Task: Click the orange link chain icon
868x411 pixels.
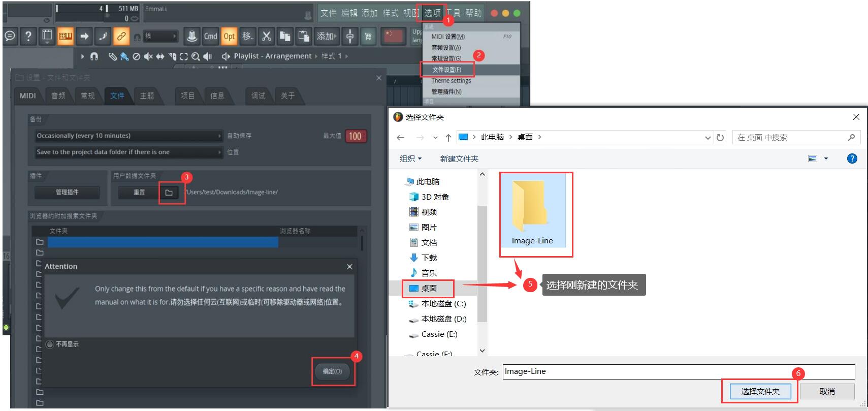Action: click(121, 36)
